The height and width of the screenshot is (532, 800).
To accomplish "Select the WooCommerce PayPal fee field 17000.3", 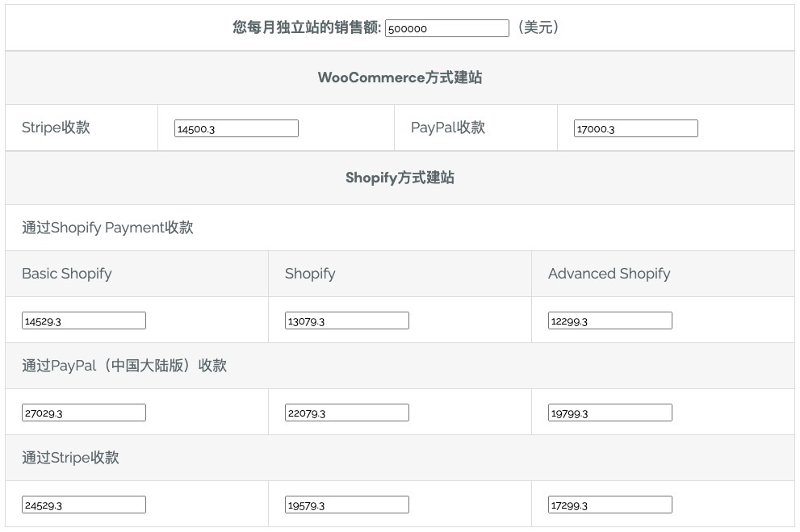I will [635, 128].
